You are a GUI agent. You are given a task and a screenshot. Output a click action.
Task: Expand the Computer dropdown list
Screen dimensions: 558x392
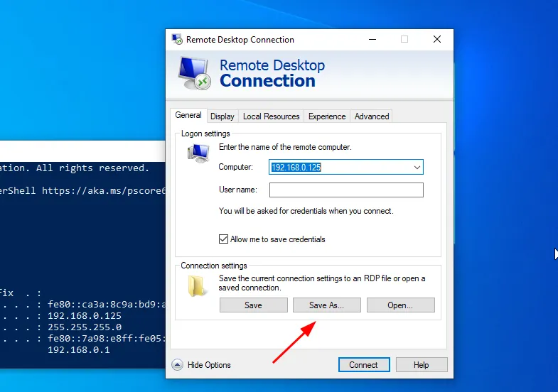417,168
